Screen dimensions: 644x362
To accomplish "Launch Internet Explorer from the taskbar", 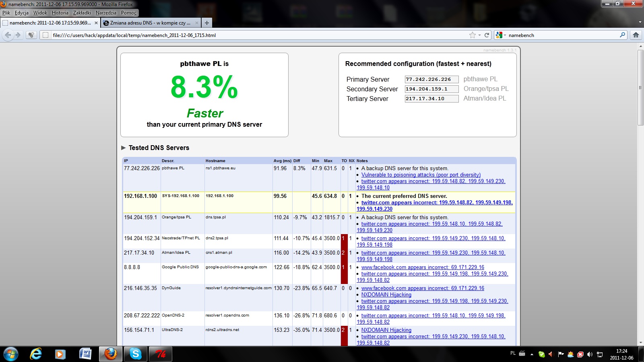I will (36, 354).
